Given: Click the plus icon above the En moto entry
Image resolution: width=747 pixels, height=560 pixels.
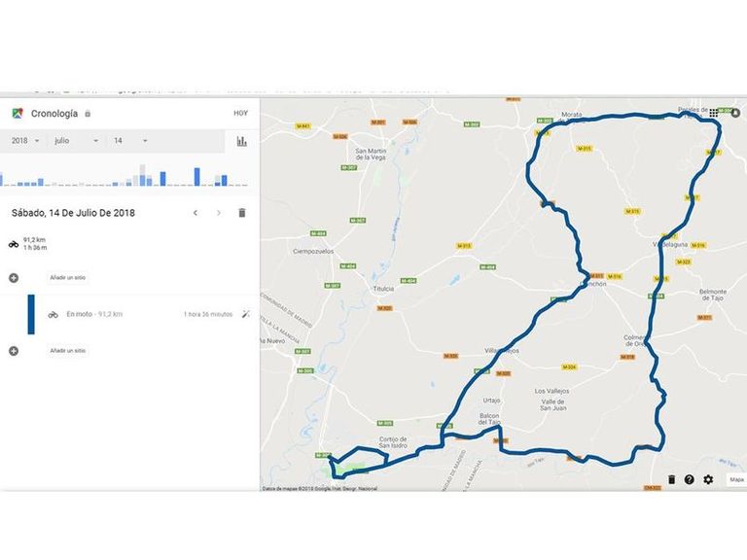Looking at the screenshot, I should pos(14,278).
